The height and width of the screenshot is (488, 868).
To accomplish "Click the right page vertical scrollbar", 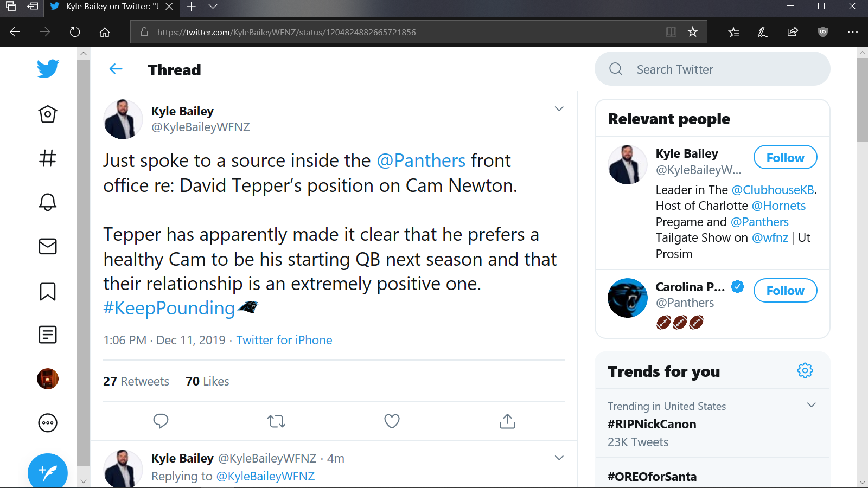I will tap(863, 267).
